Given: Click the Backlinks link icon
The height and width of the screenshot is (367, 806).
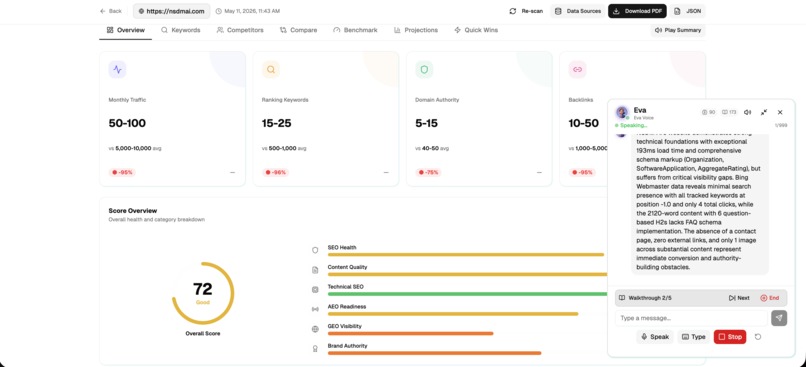Looking at the screenshot, I should pyautogui.click(x=577, y=69).
